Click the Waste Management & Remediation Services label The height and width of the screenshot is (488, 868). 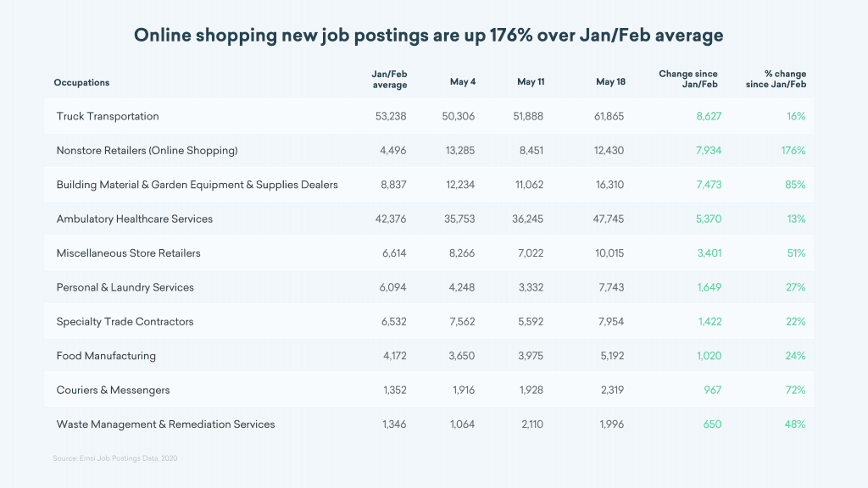pyautogui.click(x=165, y=424)
